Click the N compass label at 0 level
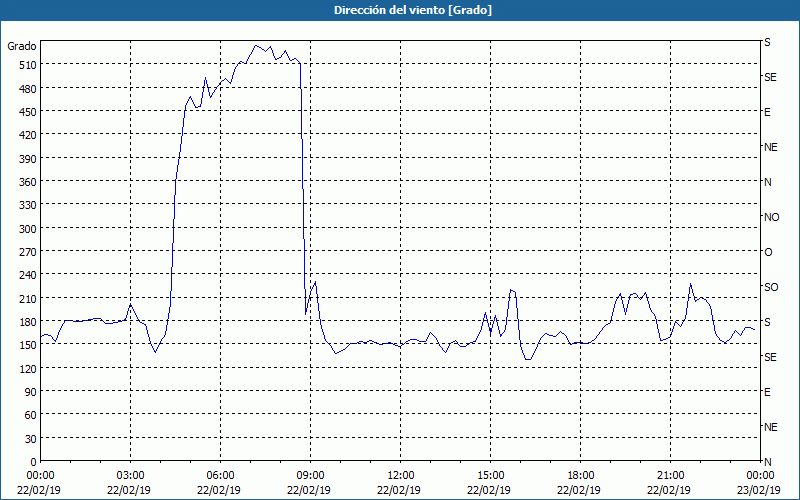The image size is (800, 500). [x=768, y=462]
